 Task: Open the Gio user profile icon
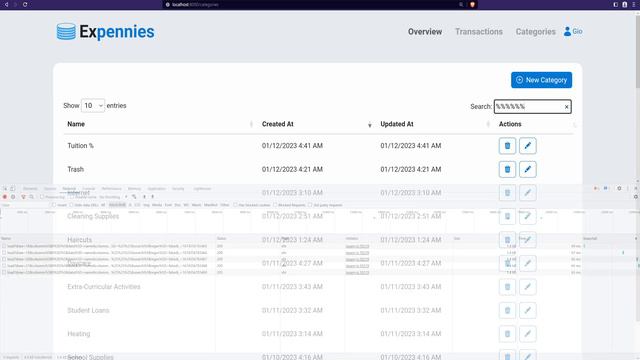tap(567, 31)
